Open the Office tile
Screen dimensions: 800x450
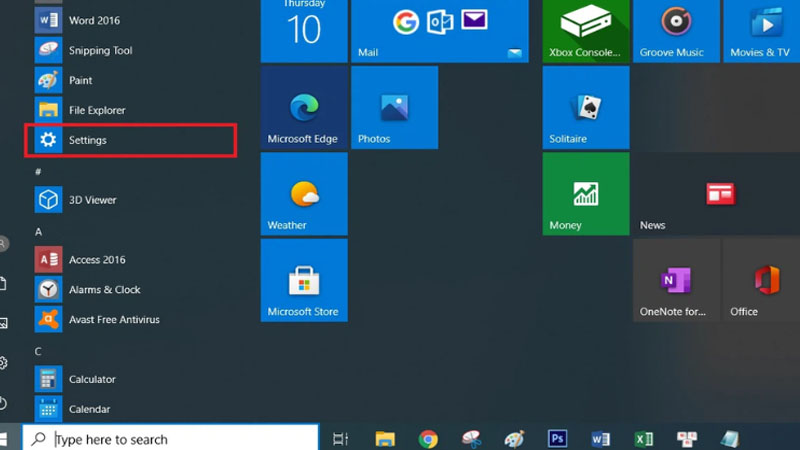(762, 280)
